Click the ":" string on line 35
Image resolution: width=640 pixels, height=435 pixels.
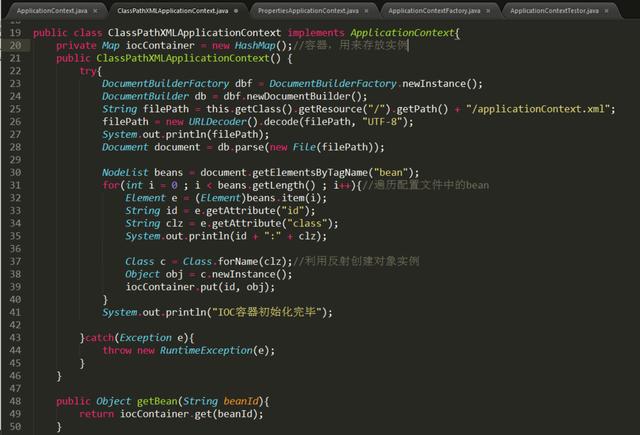pos(273,236)
